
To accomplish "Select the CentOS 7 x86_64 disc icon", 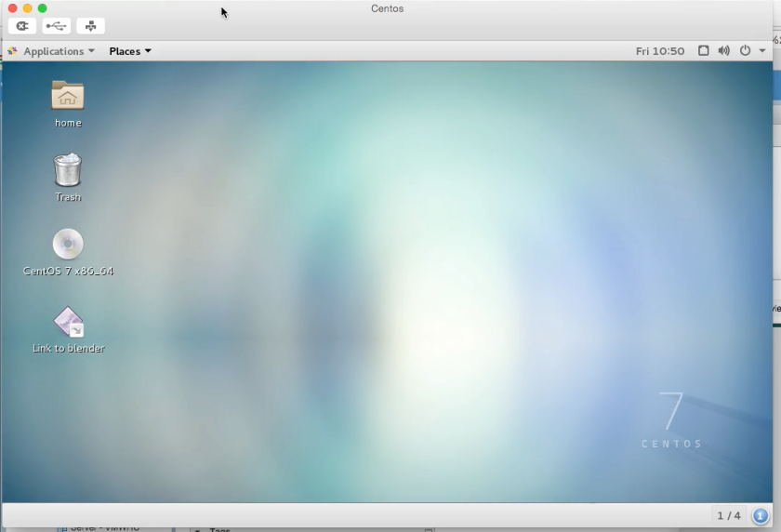I will click(68, 244).
